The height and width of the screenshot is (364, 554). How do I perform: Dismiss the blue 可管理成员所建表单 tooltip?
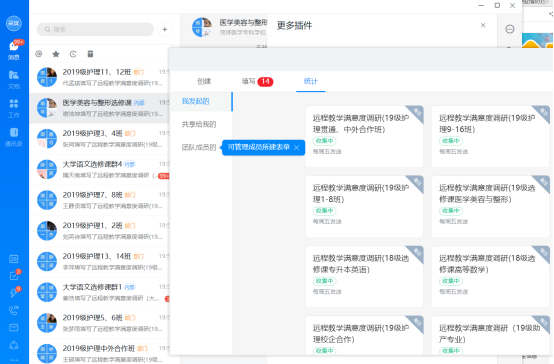tap(296, 147)
